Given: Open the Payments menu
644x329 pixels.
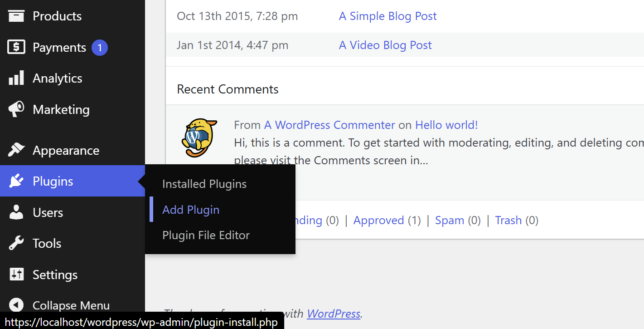Looking at the screenshot, I should [x=73, y=47].
